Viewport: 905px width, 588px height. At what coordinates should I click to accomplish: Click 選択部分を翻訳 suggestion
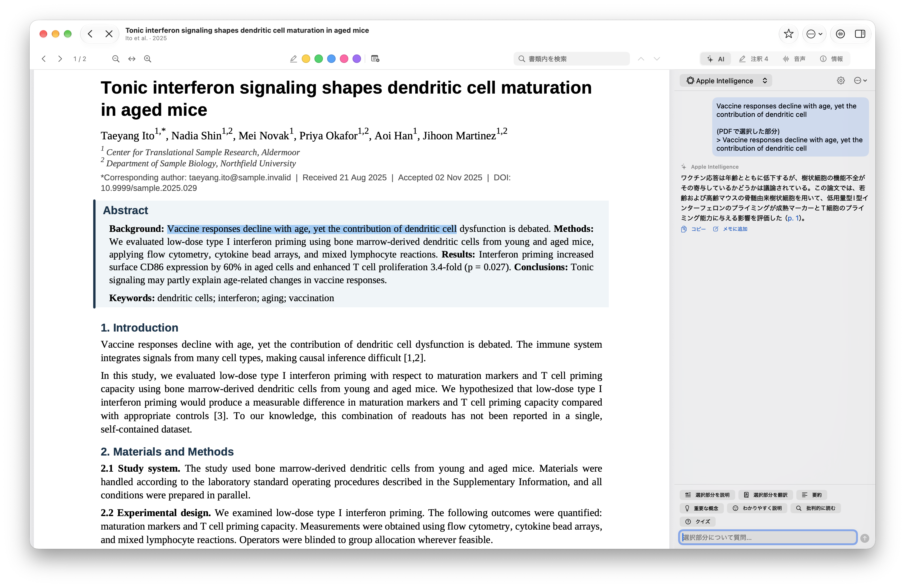pos(765,495)
